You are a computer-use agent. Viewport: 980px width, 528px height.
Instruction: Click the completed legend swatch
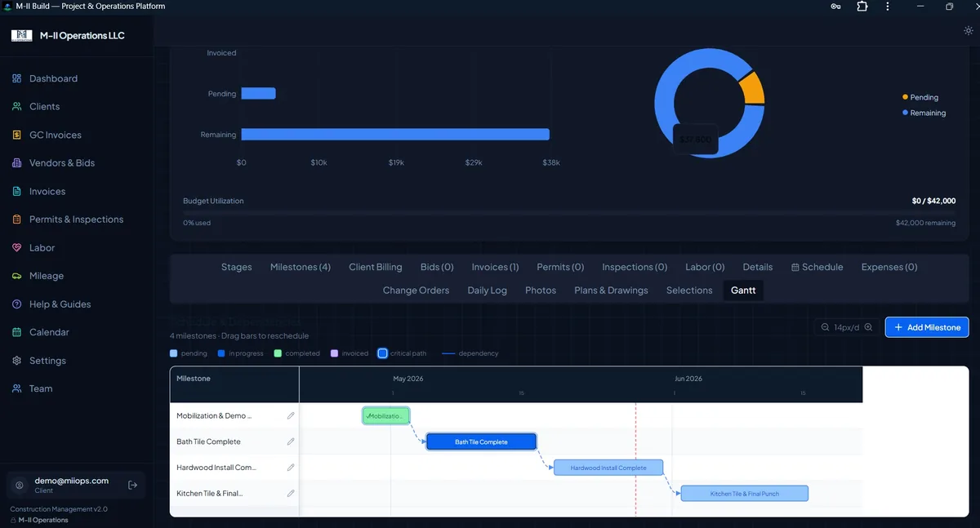click(x=278, y=353)
